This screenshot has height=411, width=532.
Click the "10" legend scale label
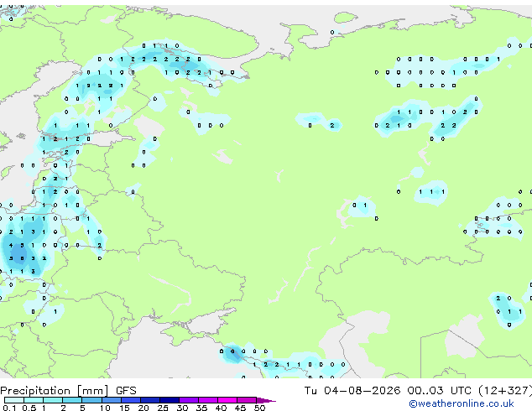pos(105,408)
